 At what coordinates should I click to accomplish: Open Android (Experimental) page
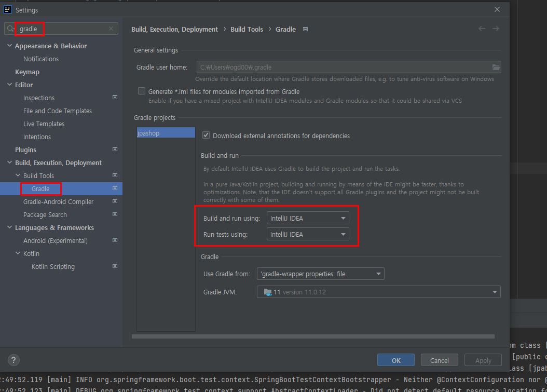click(55, 240)
